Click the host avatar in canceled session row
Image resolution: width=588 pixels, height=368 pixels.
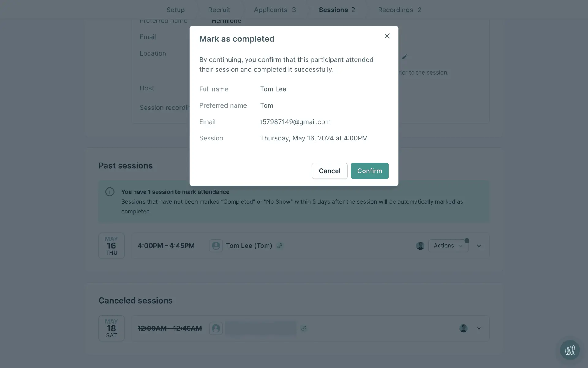(463, 328)
